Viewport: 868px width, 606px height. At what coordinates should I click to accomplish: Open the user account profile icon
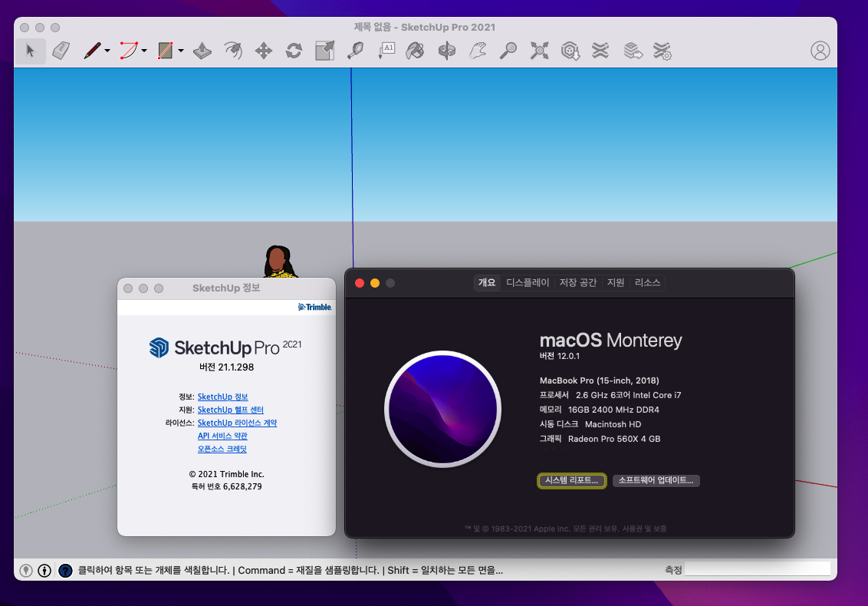pyautogui.click(x=820, y=51)
